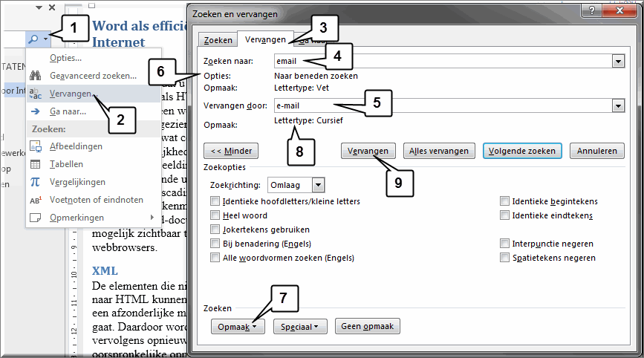Image resolution: width=644 pixels, height=358 pixels.
Task: Close the navigation pane with the X
Action: pyautogui.click(x=52, y=7)
